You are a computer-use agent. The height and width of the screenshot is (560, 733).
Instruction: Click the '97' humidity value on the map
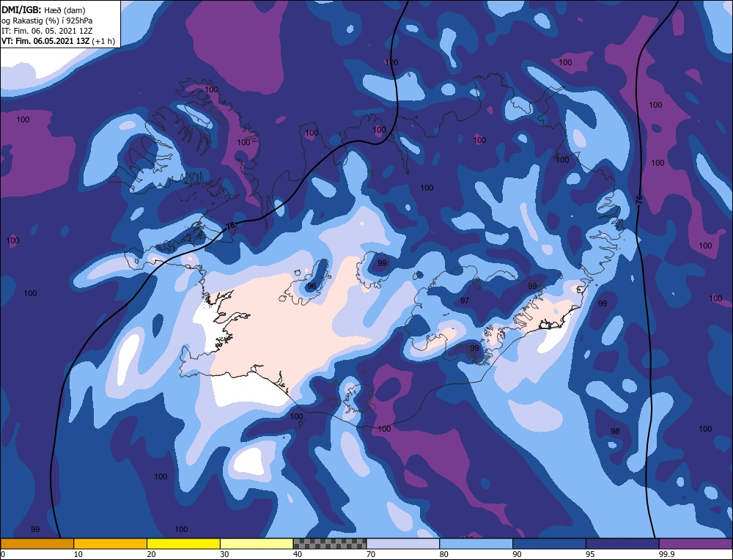click(465, 301)
